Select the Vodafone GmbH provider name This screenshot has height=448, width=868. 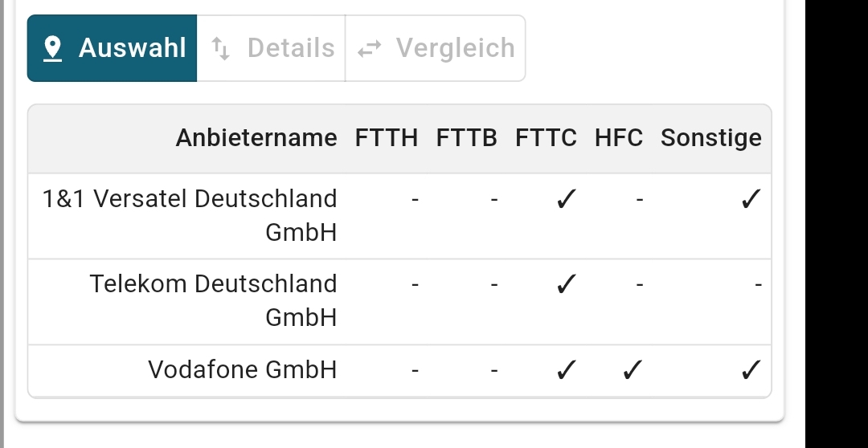(242, 370)
